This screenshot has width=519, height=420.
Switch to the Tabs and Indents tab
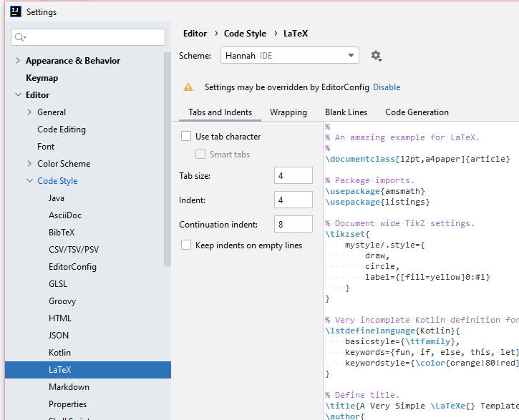click(220, 112)
